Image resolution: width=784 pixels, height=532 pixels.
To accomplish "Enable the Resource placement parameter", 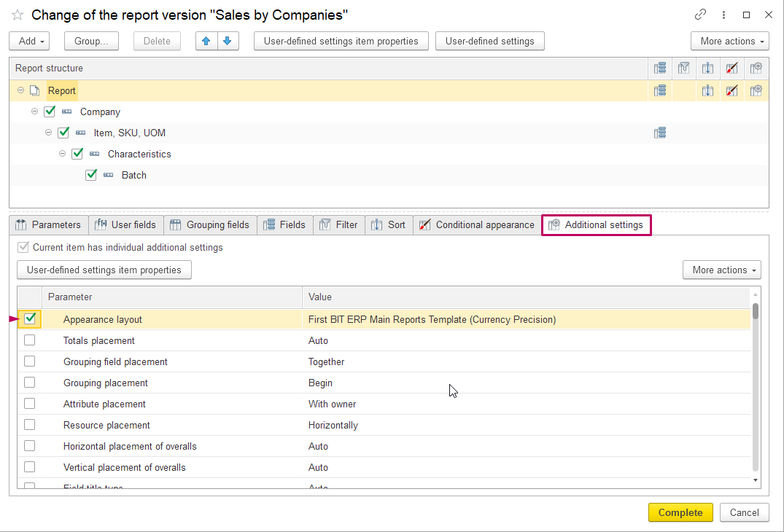I will click(29, 425).
